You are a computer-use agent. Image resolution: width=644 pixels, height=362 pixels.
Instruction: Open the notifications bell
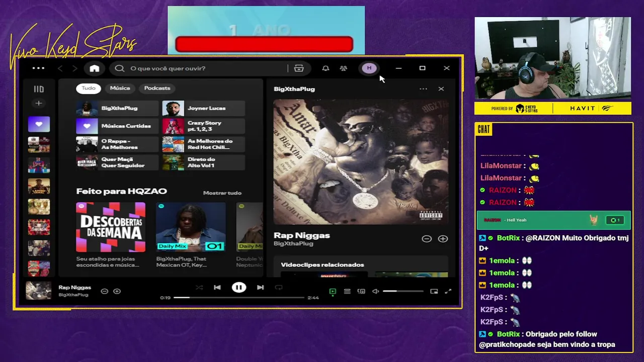pyautogui.click(x=326, y=68)
